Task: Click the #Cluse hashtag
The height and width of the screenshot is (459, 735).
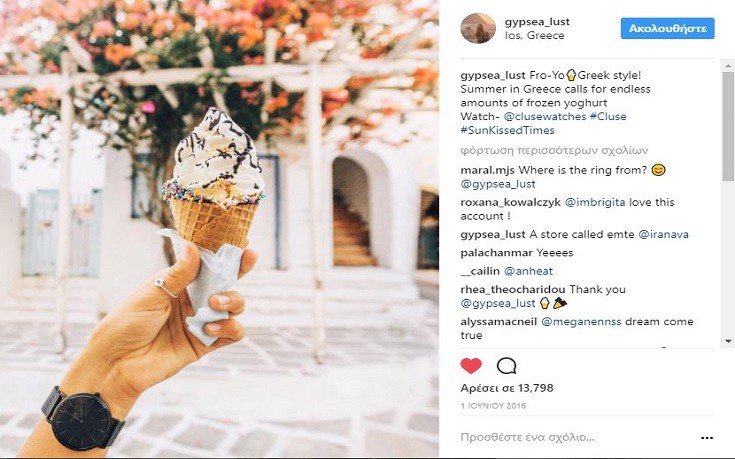Action: (608, 116)
